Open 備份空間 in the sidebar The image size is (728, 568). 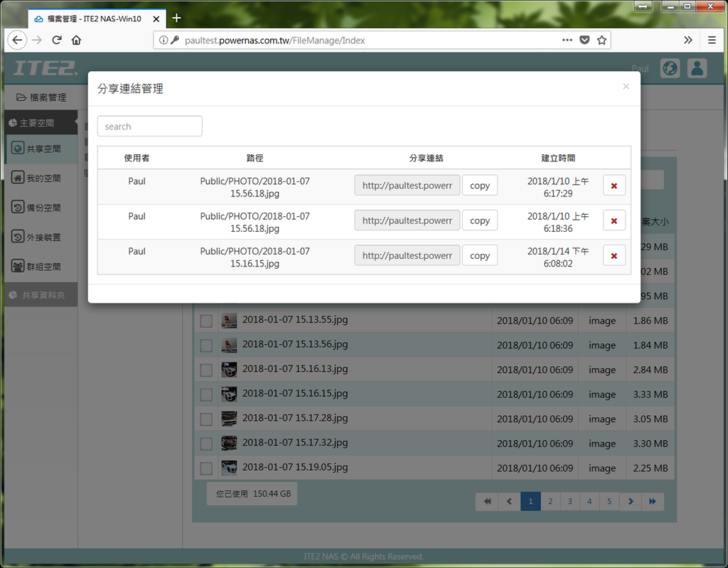[38, 208]
